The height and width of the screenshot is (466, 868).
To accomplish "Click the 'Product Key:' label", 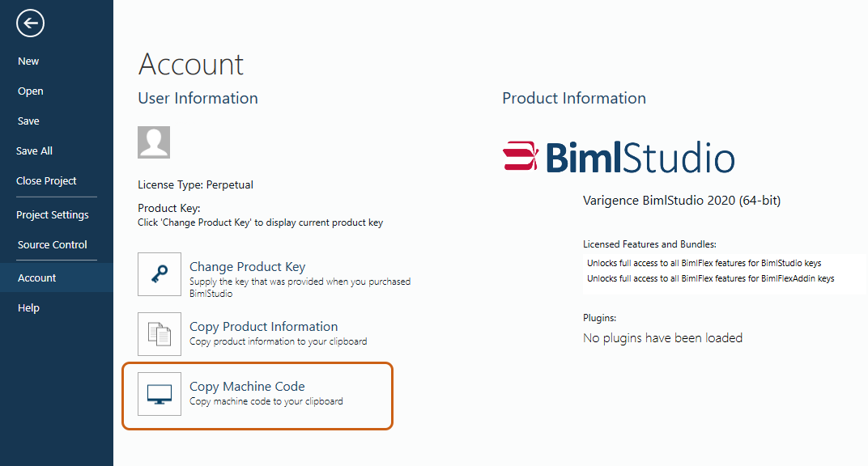I will click(169, 209).
